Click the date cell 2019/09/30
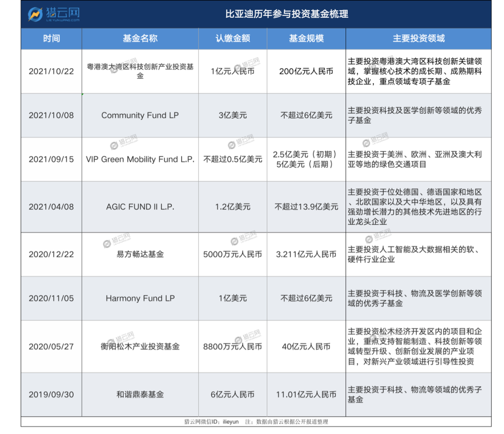504x434 pixels. point(51,395)
